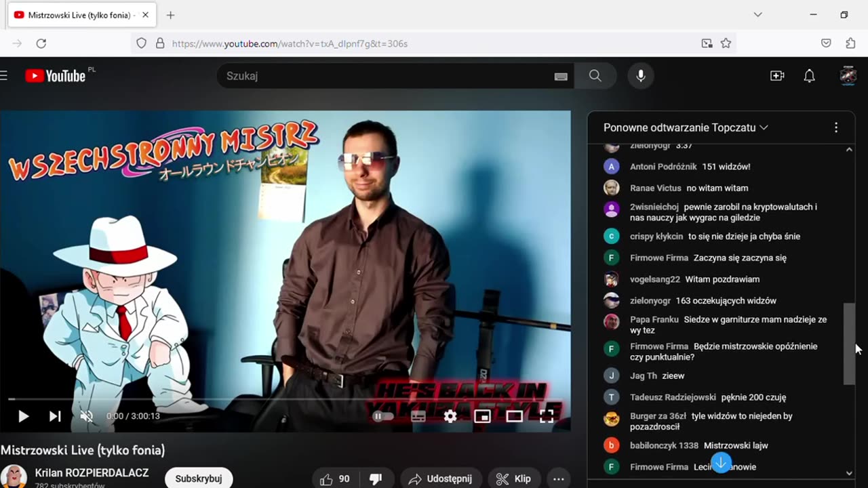Open the player settings gear
The image size is (868, 488).
450,416
